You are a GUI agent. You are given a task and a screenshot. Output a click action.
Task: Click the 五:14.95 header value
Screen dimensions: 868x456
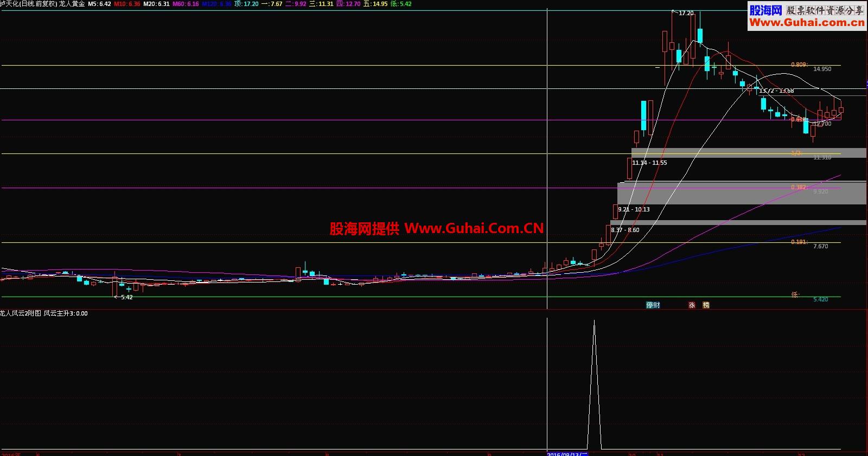point(375,4)
